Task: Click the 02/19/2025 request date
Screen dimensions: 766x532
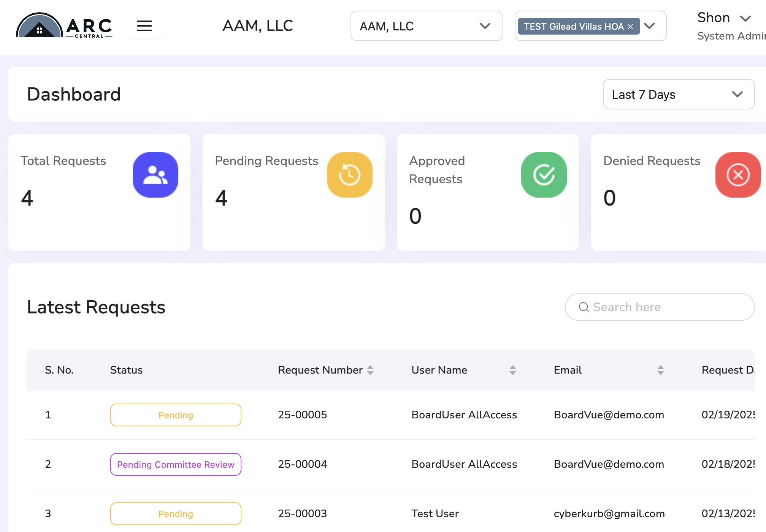Action: point(728,415)
